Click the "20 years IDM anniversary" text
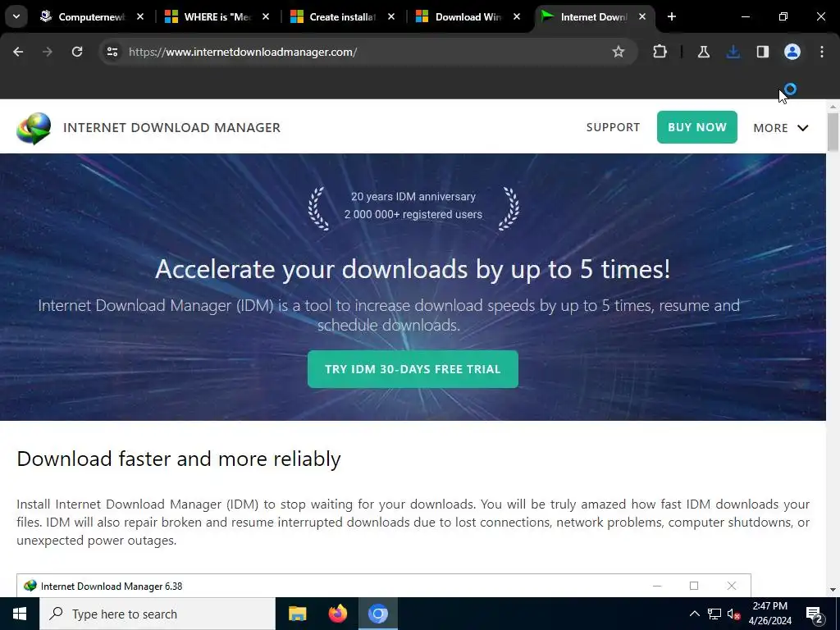840x630 pixels. (x=413, y=197)
